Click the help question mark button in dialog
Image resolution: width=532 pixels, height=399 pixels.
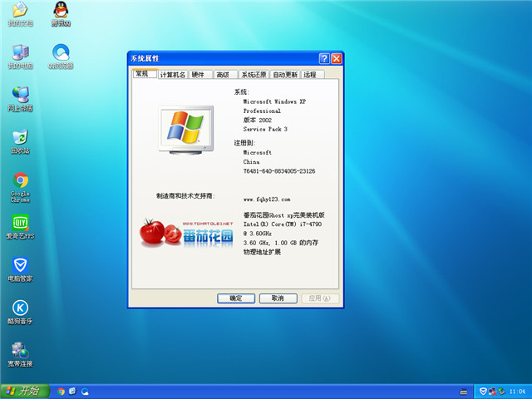point(324,58)
